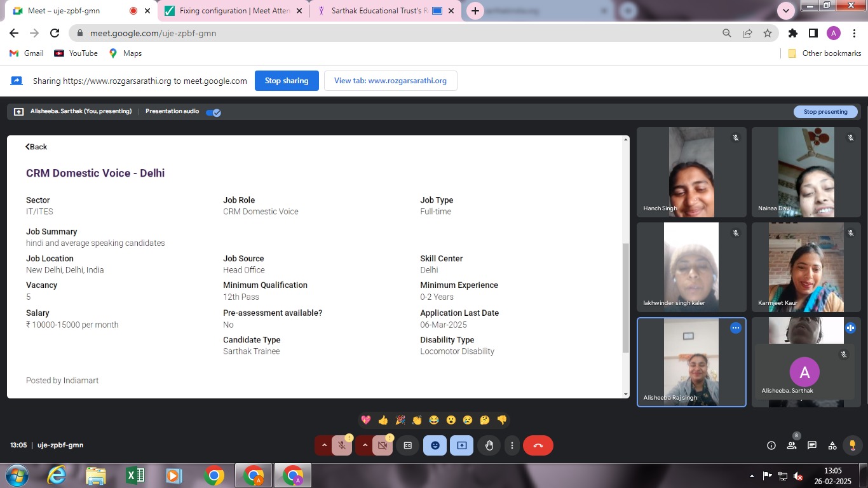868x488 pixels.
Task: Click Nainaa Davi's video tile
Action: tap(806, 172)
